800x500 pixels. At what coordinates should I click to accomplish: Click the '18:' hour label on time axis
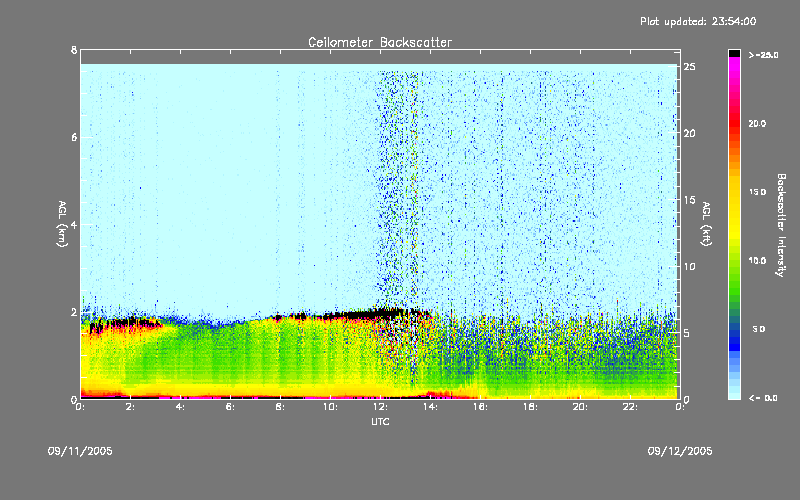(530, 407)
